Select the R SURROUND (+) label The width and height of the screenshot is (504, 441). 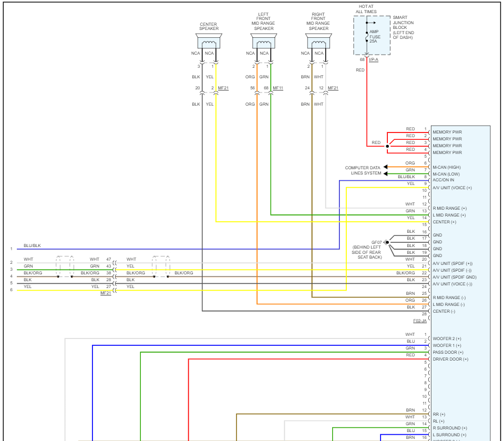(x=450, y=428)
